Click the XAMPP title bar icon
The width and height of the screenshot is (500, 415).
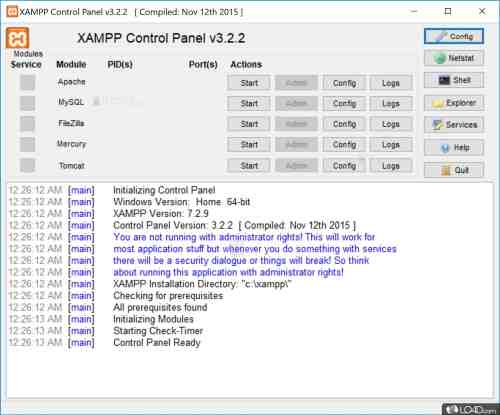point(12,12)
